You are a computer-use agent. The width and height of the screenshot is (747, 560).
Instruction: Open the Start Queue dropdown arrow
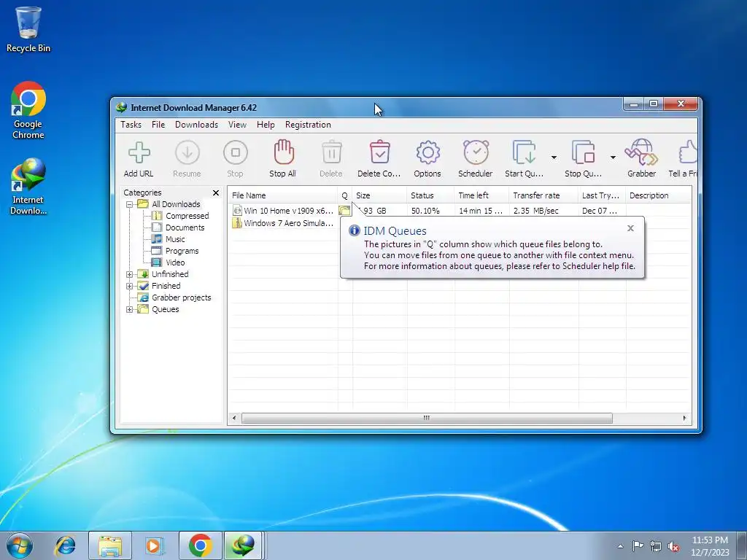tap(554, 157)
